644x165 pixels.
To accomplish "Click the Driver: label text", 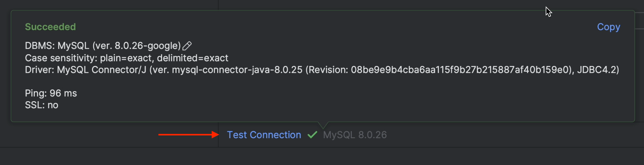I will point(39,70).
